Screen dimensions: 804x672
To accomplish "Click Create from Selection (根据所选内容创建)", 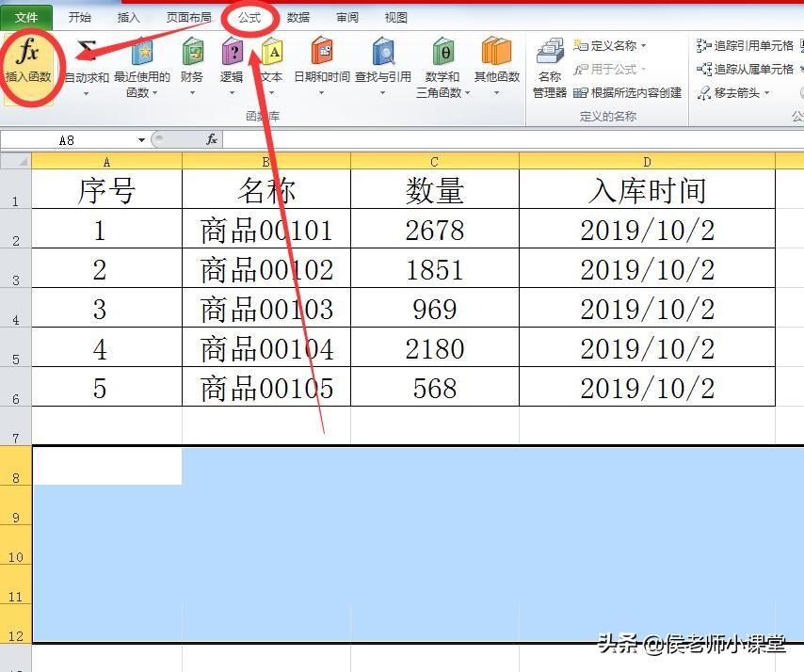I will click(627, 93).
